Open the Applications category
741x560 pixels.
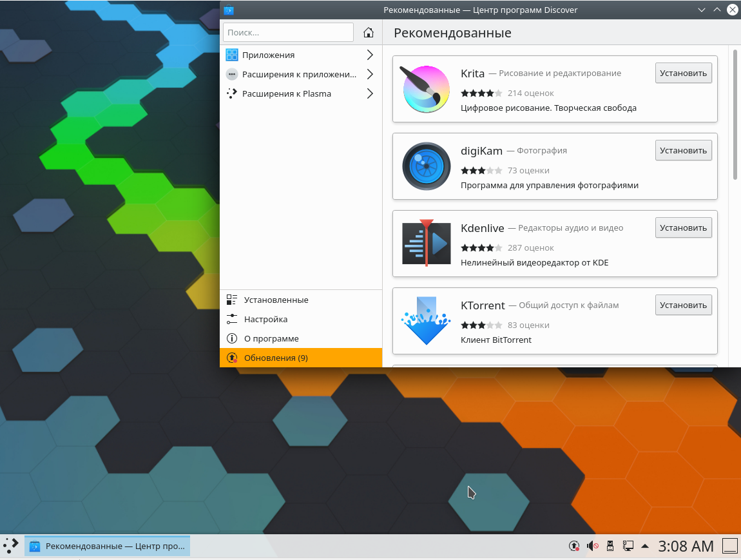(301, 55)
